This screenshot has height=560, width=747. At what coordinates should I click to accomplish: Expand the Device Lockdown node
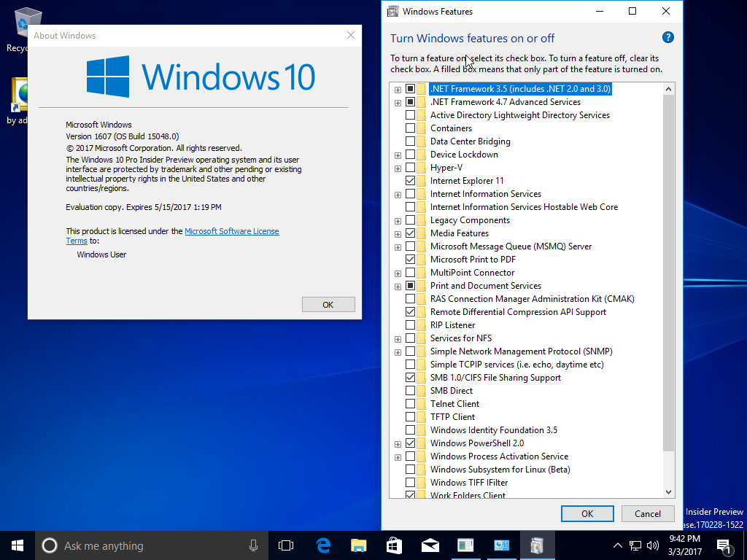pyautogui.click(x=398, y=155)
